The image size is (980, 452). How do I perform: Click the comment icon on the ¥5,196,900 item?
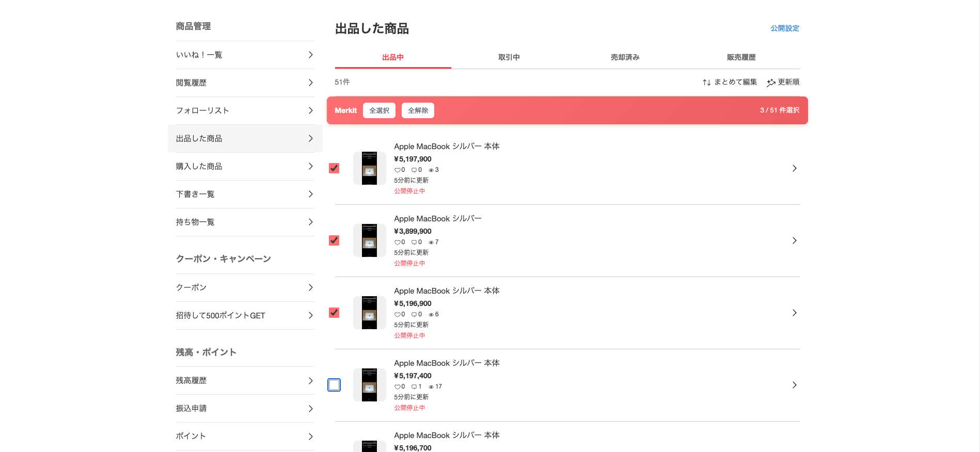click(415, 314)
